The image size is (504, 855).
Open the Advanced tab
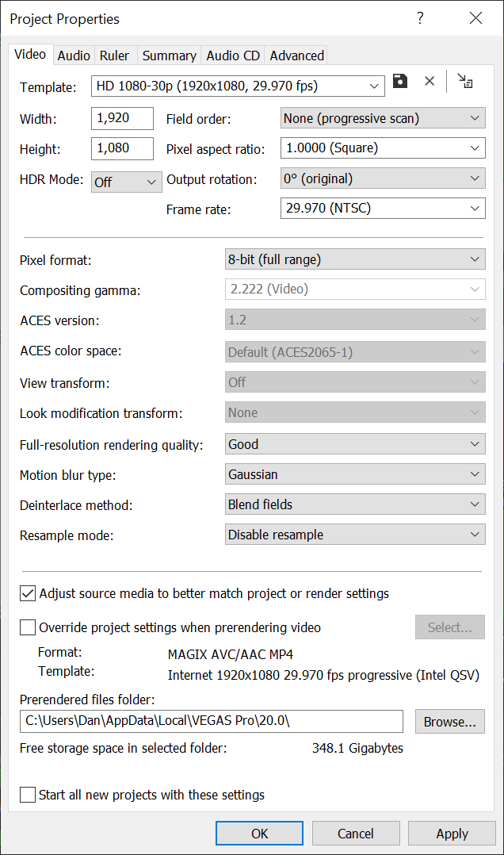click(x=296, y=56)
